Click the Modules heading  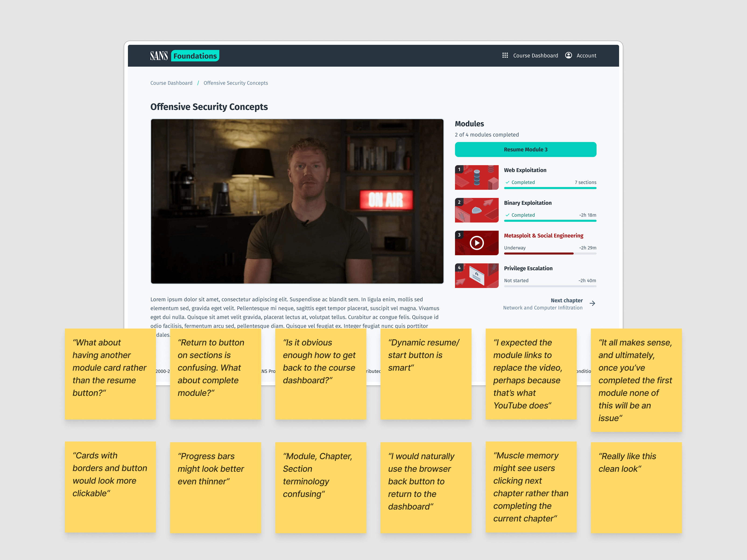click(469, 124)
